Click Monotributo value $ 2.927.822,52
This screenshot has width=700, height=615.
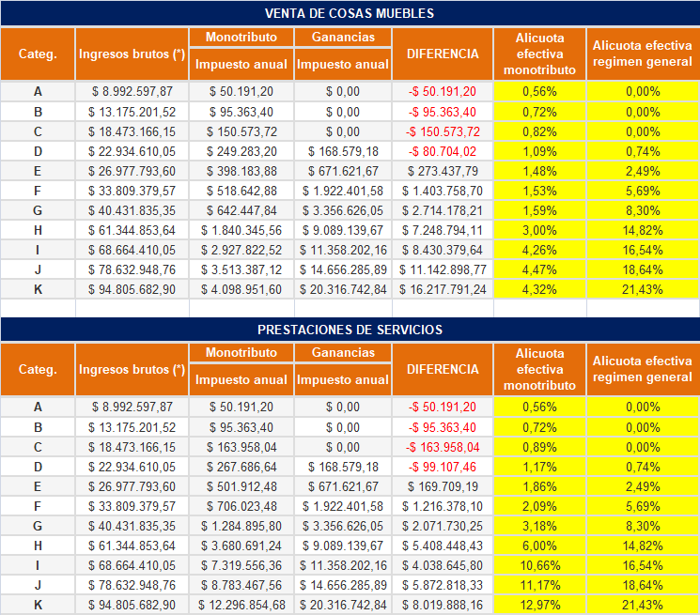tap(241, 250)
